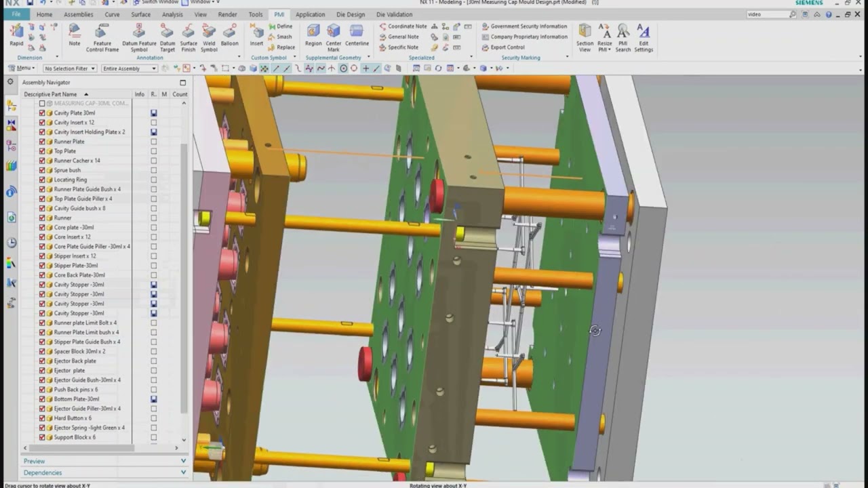
Task: Uncheck Bottom Plate-30ml
Action: pos(42,399)
